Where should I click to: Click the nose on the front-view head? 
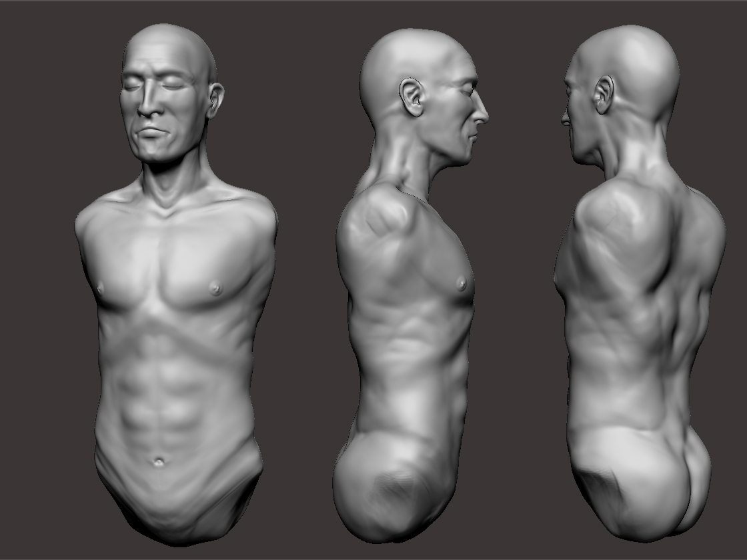tap(149, 103)
